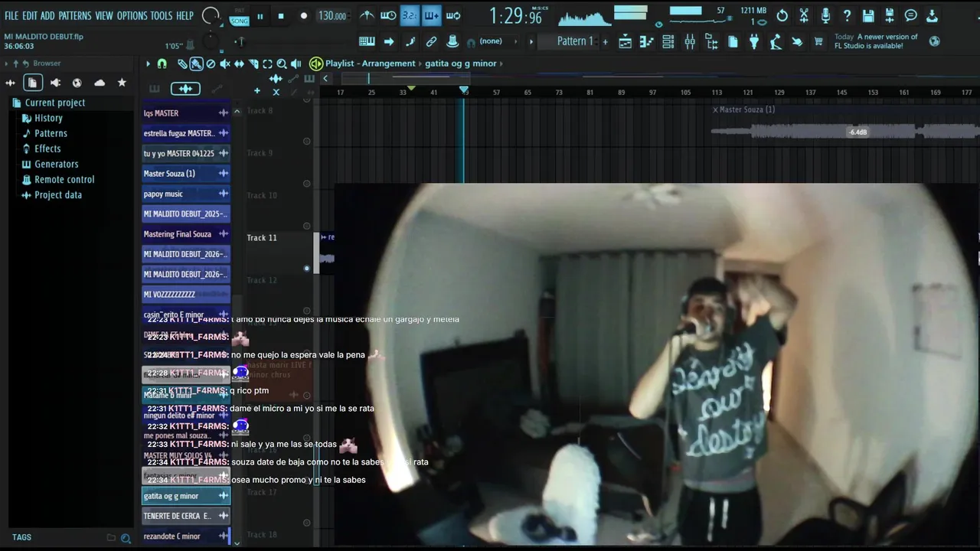Viewport: 980px width, 551px height.
Task: Select the playlist Zoom tool
Action: [282, 64]
